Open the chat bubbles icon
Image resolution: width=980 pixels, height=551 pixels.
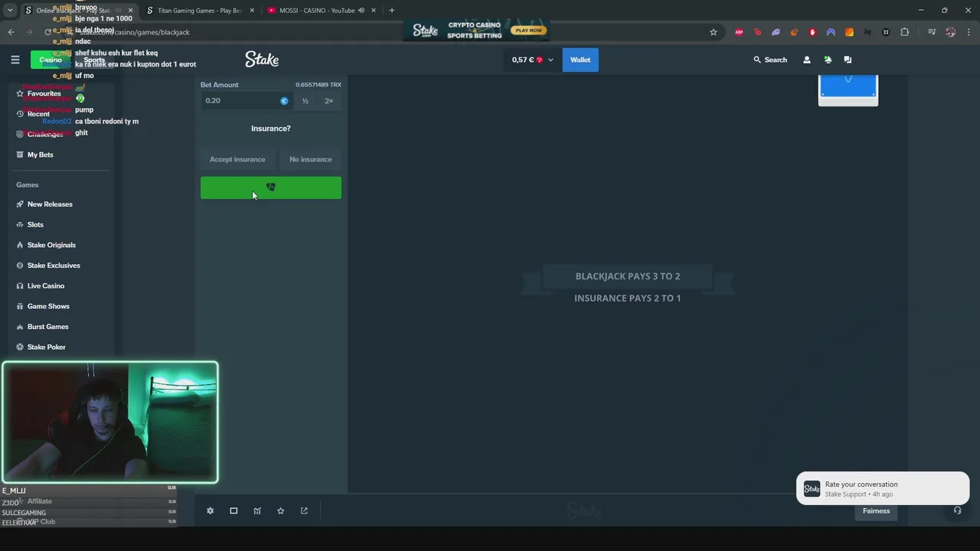[848, 60]
